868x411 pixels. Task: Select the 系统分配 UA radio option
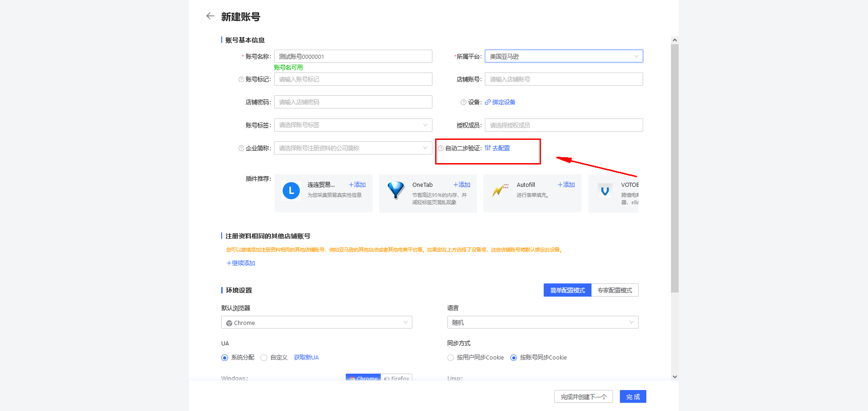tap(224, 358)
